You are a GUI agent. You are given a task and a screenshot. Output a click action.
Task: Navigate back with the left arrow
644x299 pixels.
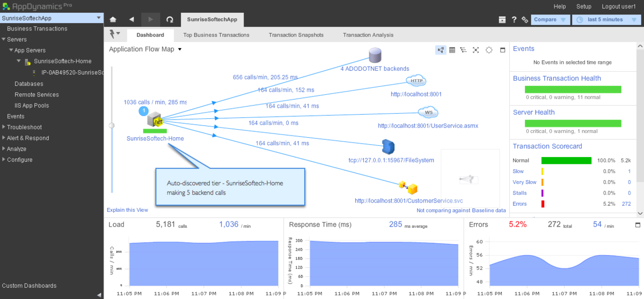131,19
